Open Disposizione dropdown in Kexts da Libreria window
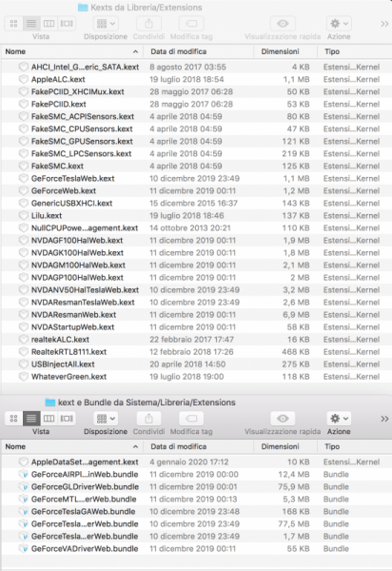 coord(106,24)
